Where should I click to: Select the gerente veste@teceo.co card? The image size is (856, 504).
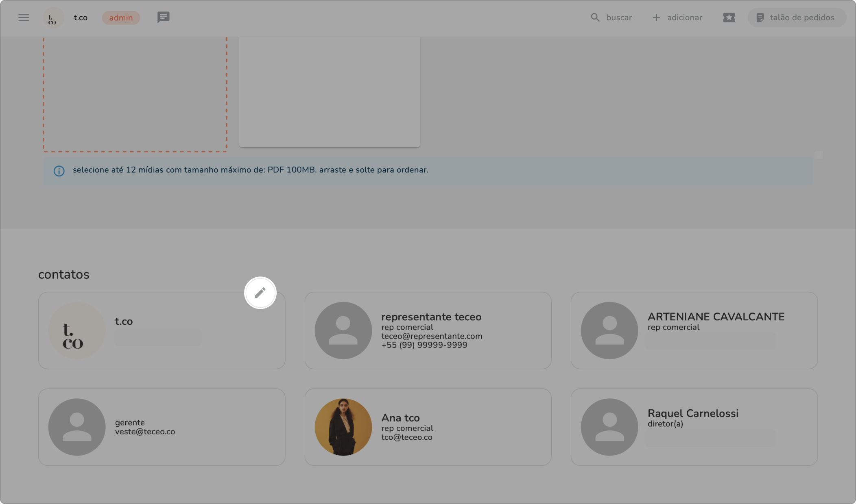pos(162,427)
